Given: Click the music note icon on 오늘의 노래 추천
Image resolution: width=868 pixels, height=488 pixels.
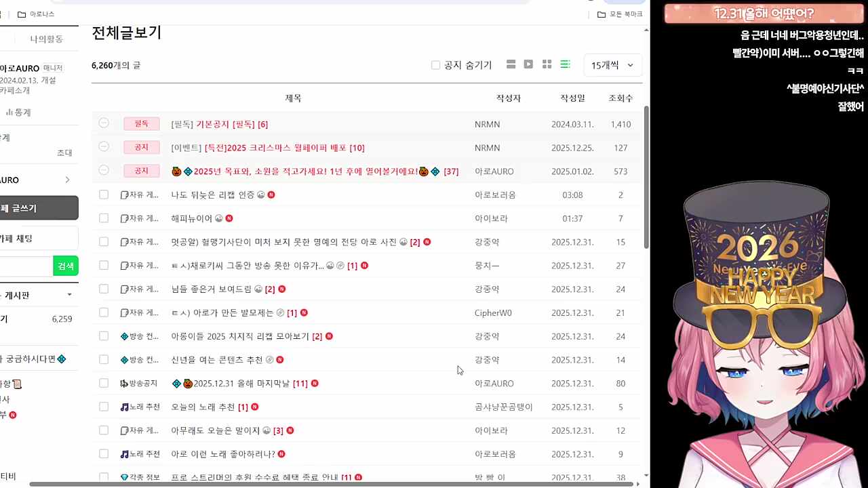Looking at the screenshot, I should pyautogui.click(x=123, y=407).
